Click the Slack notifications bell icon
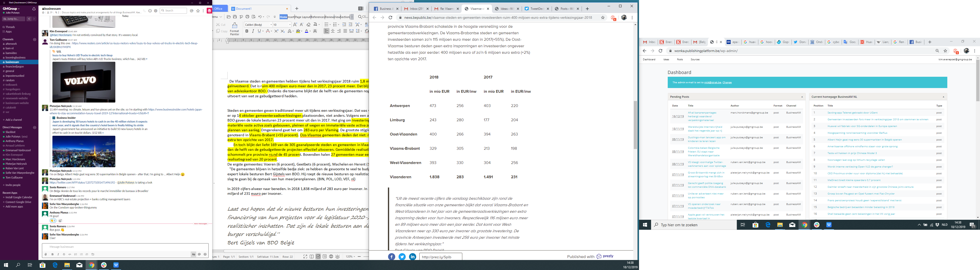The height and width of the screenshot is (270, 980). click(34, 8)
